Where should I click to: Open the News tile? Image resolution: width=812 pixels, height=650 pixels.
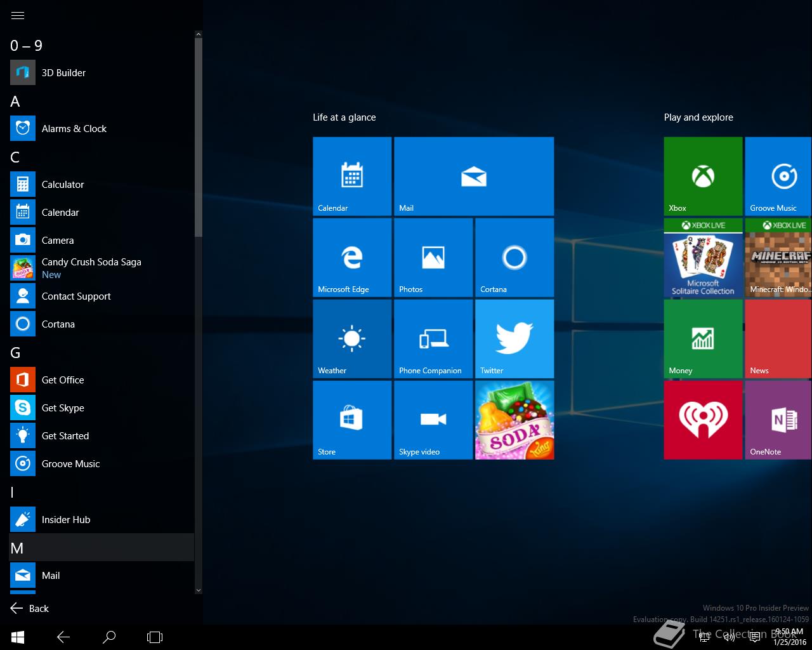(778, 338)
